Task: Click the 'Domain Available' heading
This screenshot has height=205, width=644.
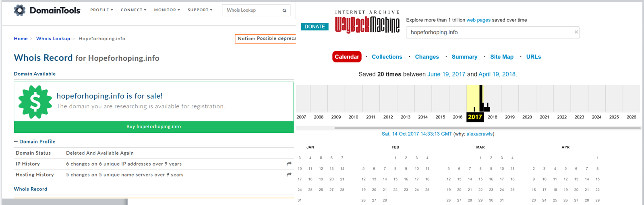Action: (x=35, y=74)
